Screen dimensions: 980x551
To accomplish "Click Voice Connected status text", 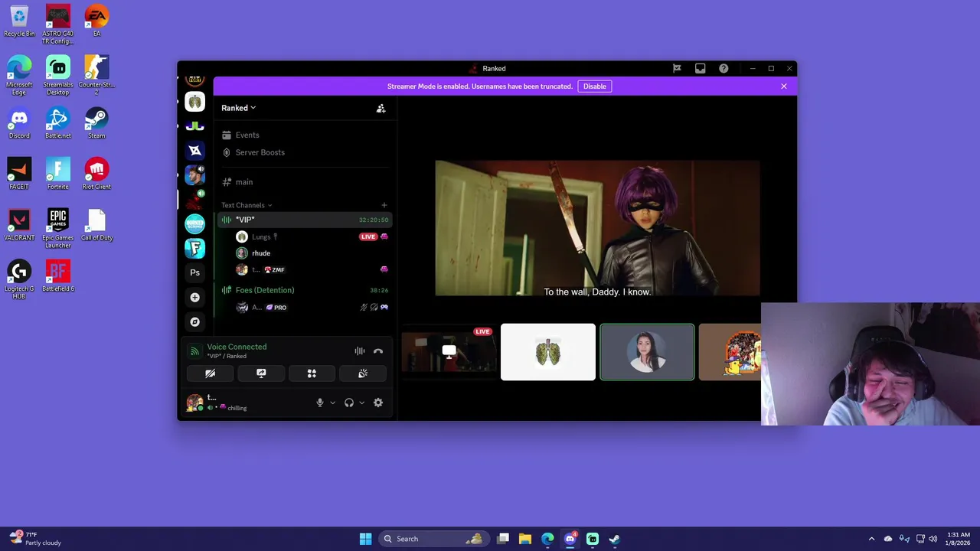I will click(x=237, y=347).
